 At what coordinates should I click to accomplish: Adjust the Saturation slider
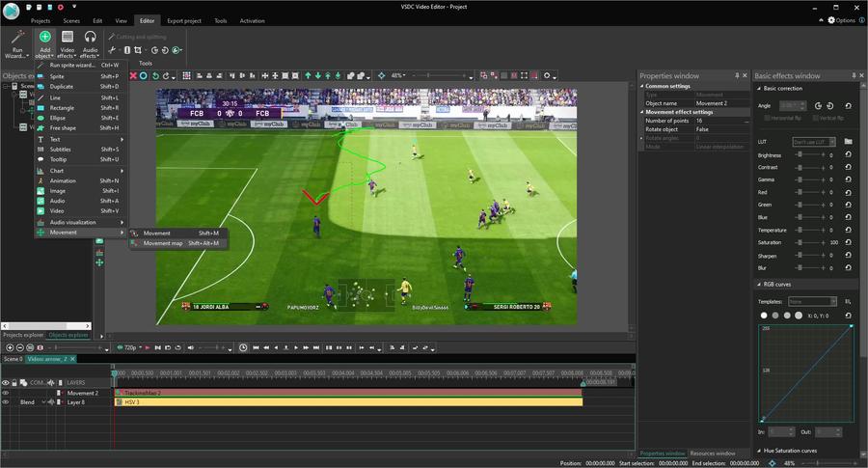pyautogui.click(x=809, y=242)
